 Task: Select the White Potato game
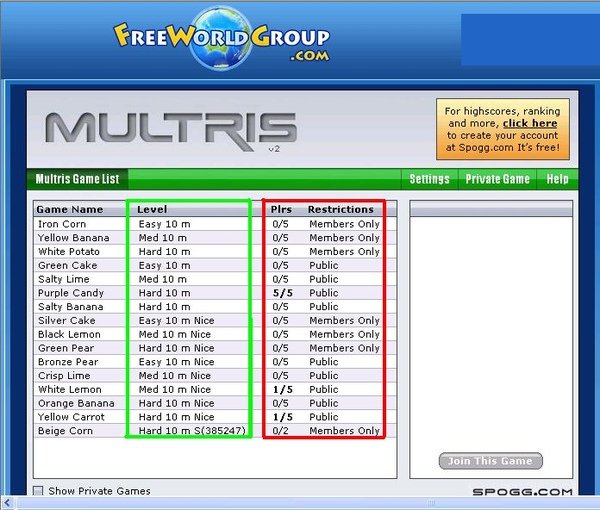pyautogui.click(x=215, y=251)
